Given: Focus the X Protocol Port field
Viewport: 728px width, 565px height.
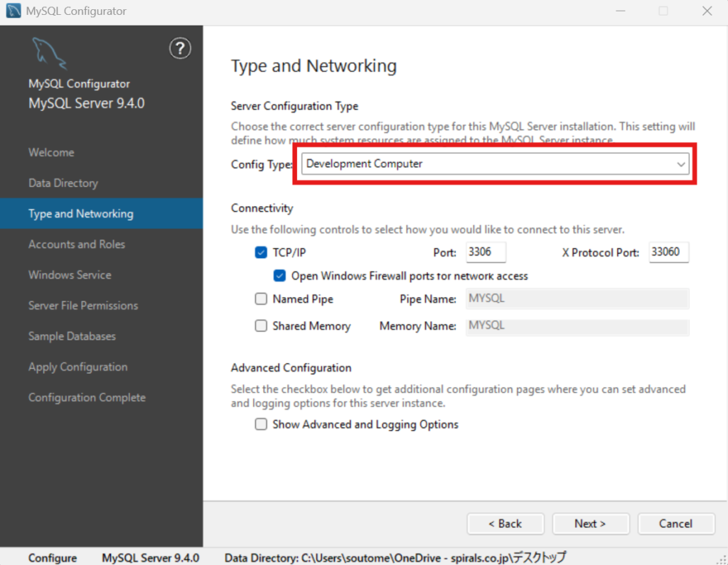Looking at the screenshot, I should tap(668, 252).
